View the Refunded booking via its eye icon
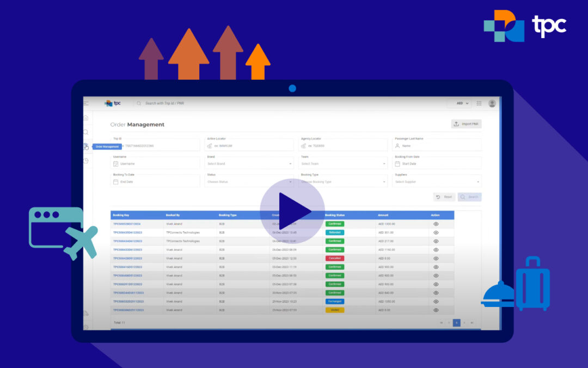This screenshot has width=588, height=368. point(436,232)
